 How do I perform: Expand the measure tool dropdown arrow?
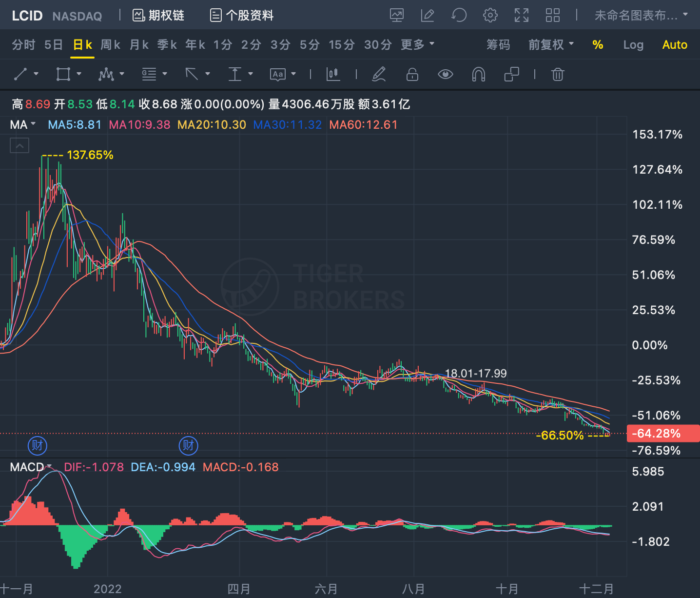click(251, 74)
